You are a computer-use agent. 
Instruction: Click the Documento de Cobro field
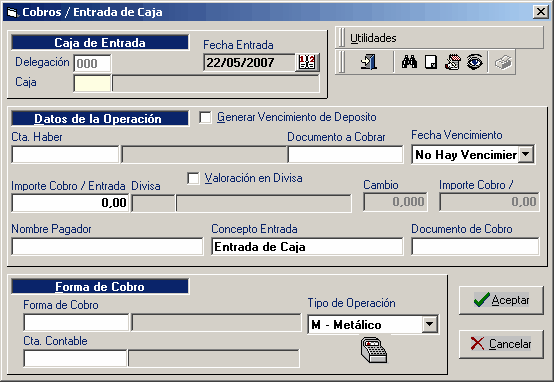475,246
